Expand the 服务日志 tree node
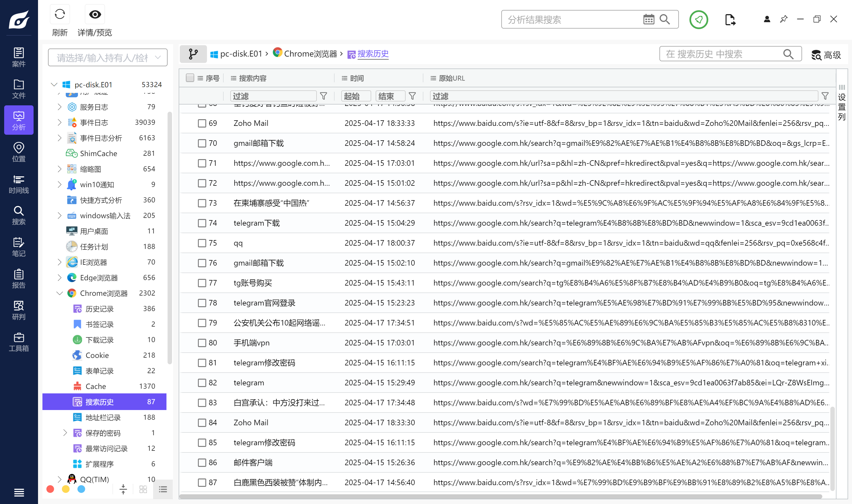 pyautogui.click(x=59, y=107)
